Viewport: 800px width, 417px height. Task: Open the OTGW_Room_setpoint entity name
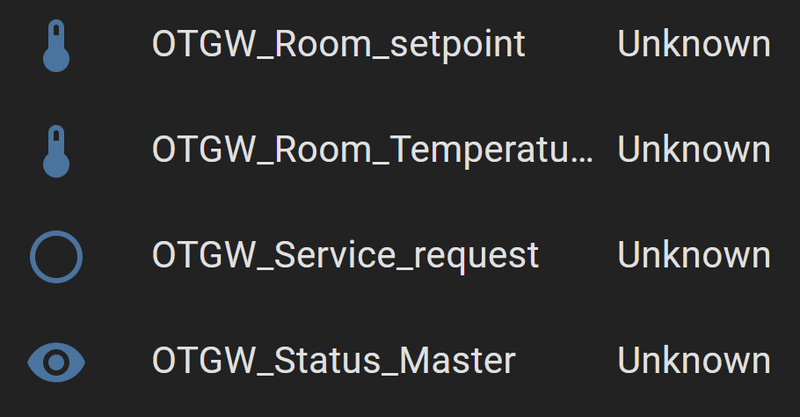click(338, 45)
